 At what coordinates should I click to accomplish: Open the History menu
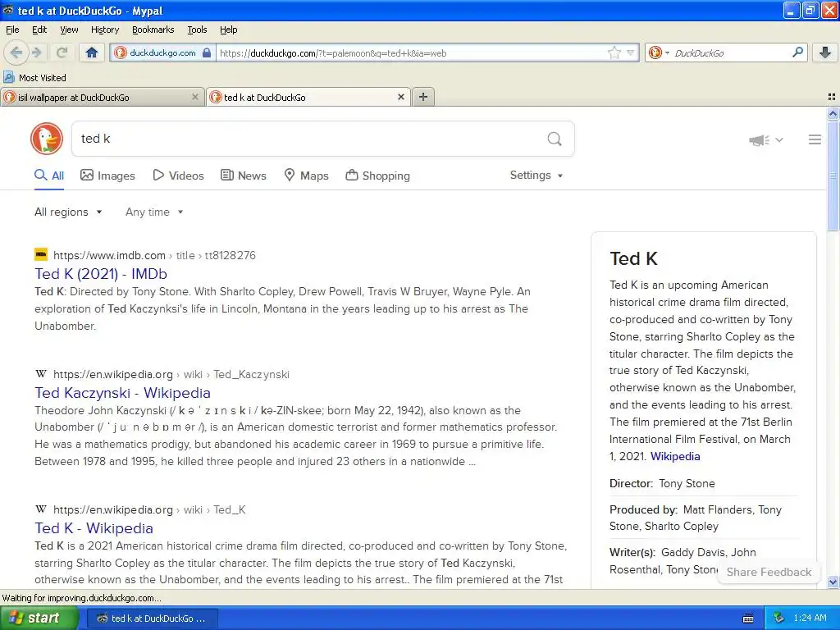pyautogui.click(x=104, y=30)
